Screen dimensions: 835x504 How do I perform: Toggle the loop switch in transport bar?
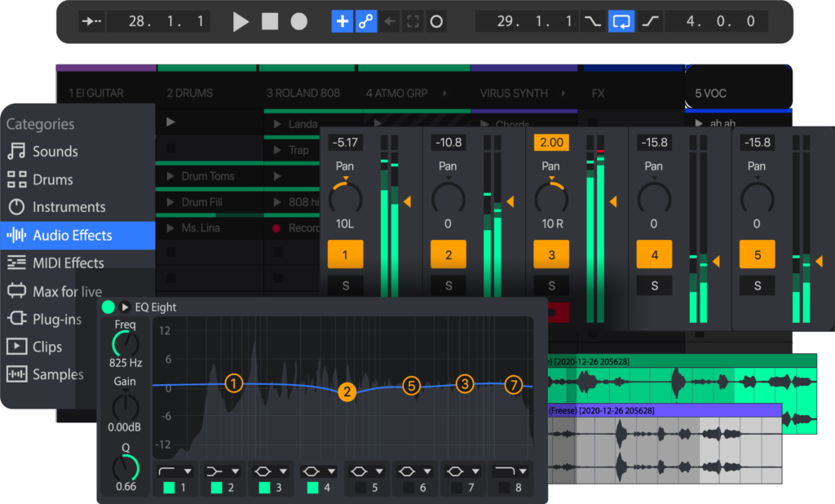pos(622,22)
